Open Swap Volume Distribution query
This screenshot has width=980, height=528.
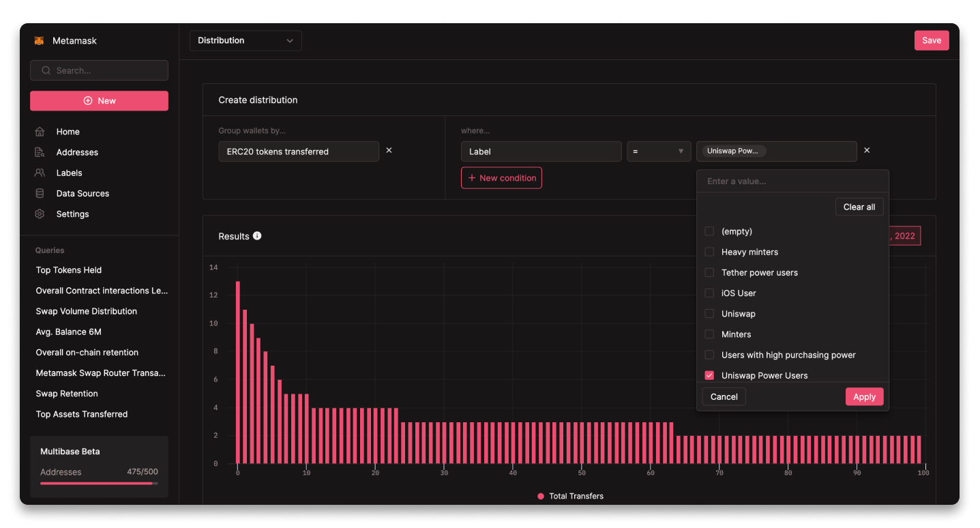87,311
